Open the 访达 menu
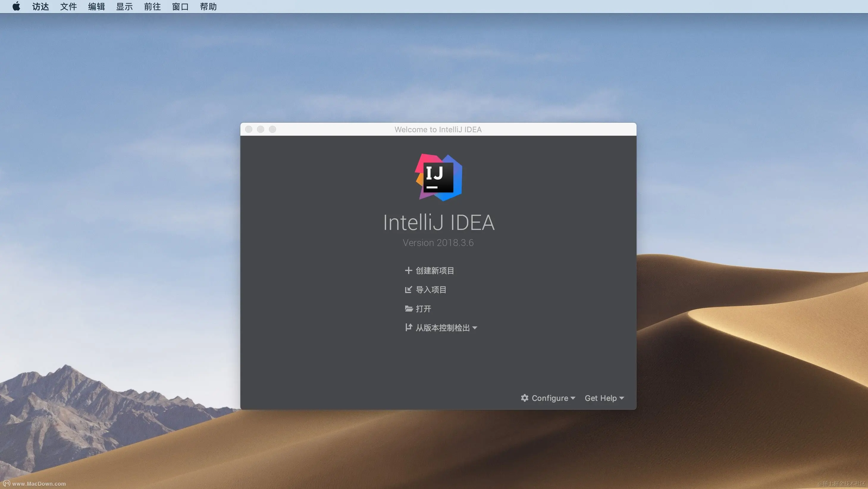The image size is (868, 489). (40, 7)
